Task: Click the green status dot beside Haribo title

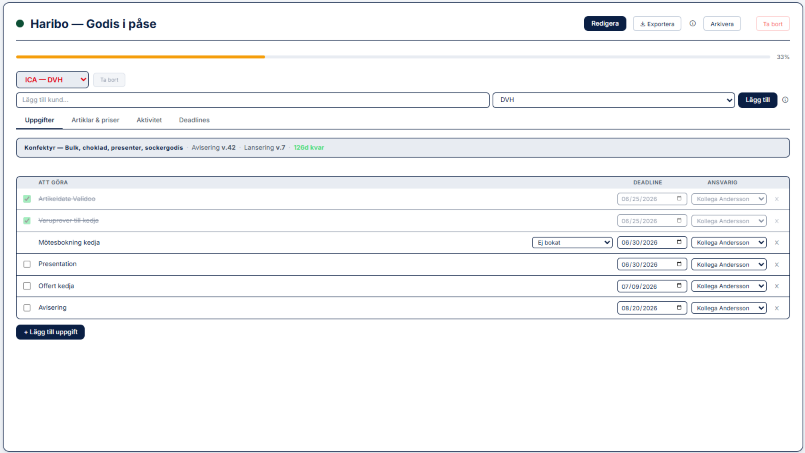Action: pyautogui.click(x=20, y=24)
